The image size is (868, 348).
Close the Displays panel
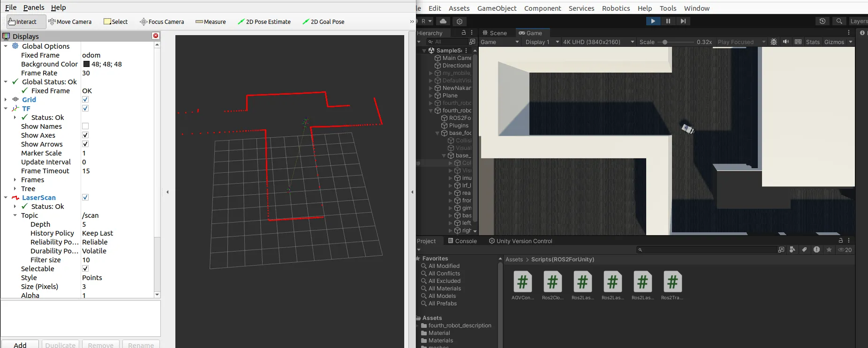tap(156, 36)
